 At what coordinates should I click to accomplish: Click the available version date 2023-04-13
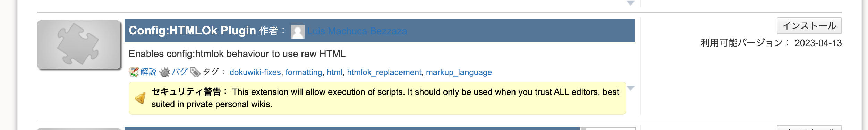(818, 43)
